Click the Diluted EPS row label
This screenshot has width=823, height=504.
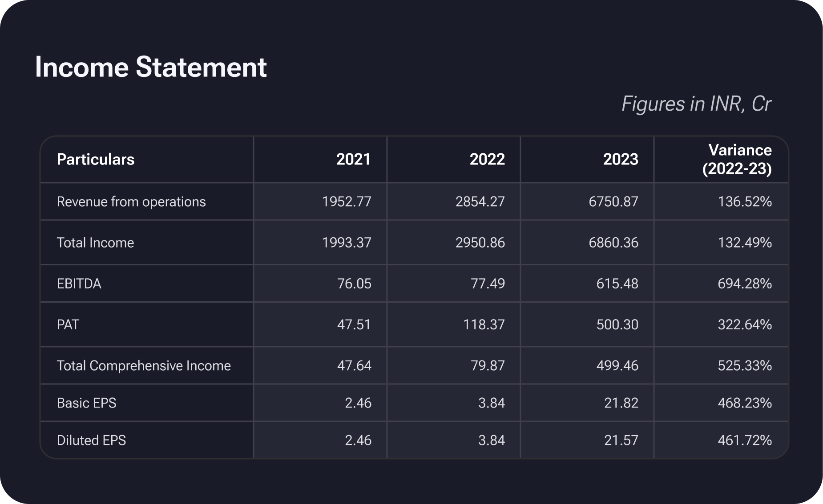click(91, 440)
